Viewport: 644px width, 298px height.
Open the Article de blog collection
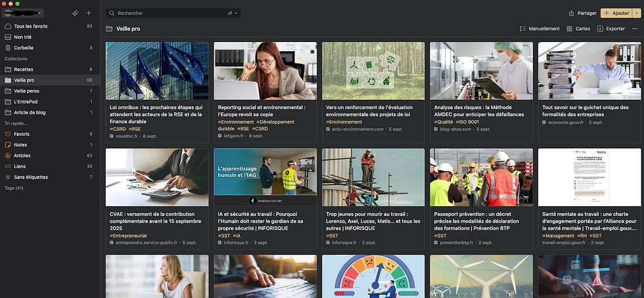(50, 112)
